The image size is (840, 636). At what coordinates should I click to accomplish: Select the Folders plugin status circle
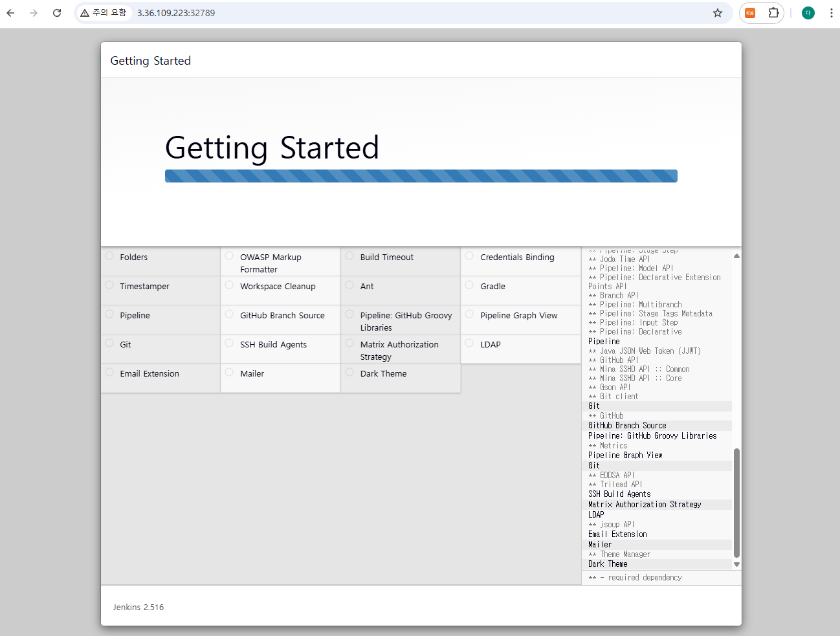pyautogui.click(x=109, y=256)
